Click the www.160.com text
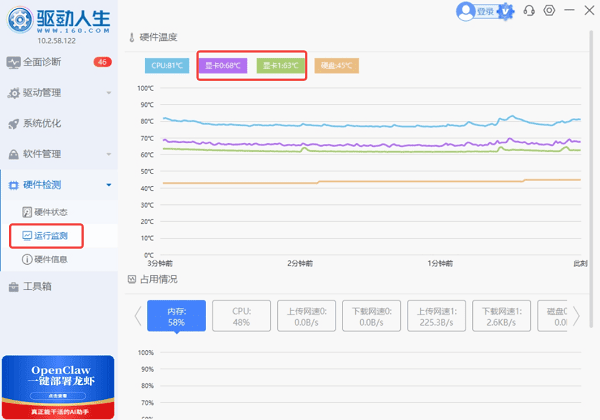Viewport: 600px width, 420px height. click(73, 31)
